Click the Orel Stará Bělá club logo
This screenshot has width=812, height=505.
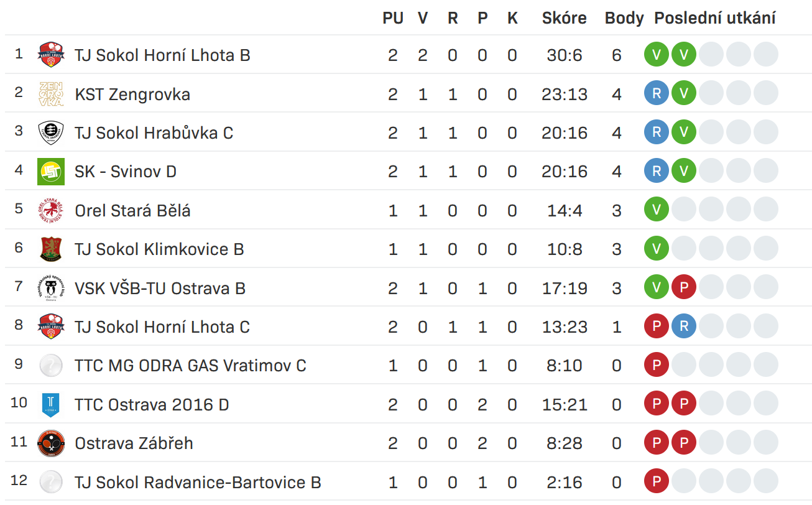51,210
